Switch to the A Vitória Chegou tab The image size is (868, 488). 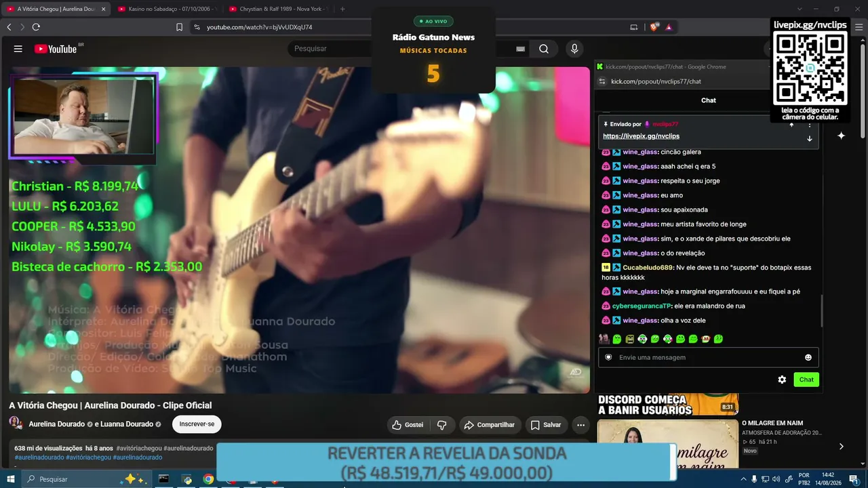click(x=57, y=9)
